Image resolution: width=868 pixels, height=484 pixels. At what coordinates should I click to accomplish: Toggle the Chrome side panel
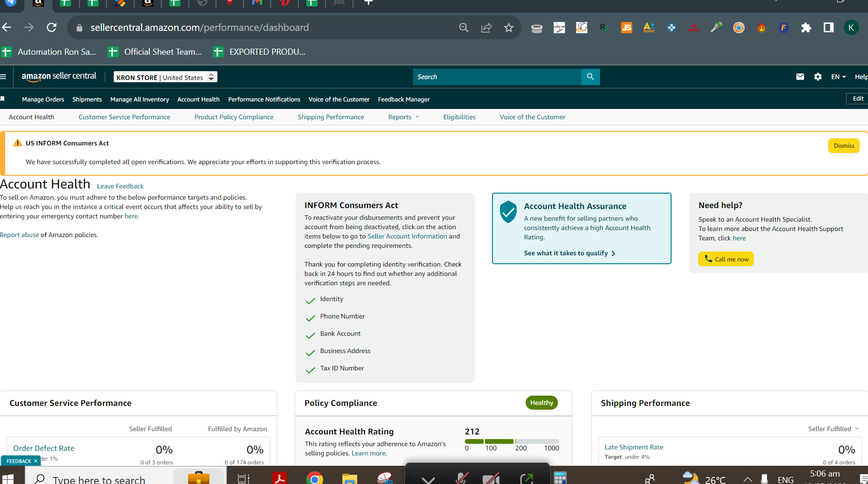[x=829, y=28]
